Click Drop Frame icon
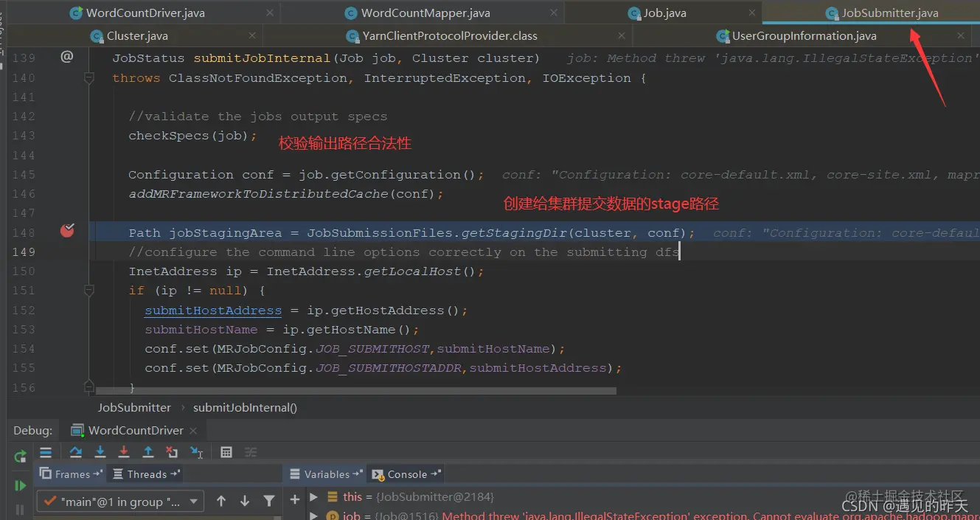Viewport: 980px width, 520px height. pos(172,452)
